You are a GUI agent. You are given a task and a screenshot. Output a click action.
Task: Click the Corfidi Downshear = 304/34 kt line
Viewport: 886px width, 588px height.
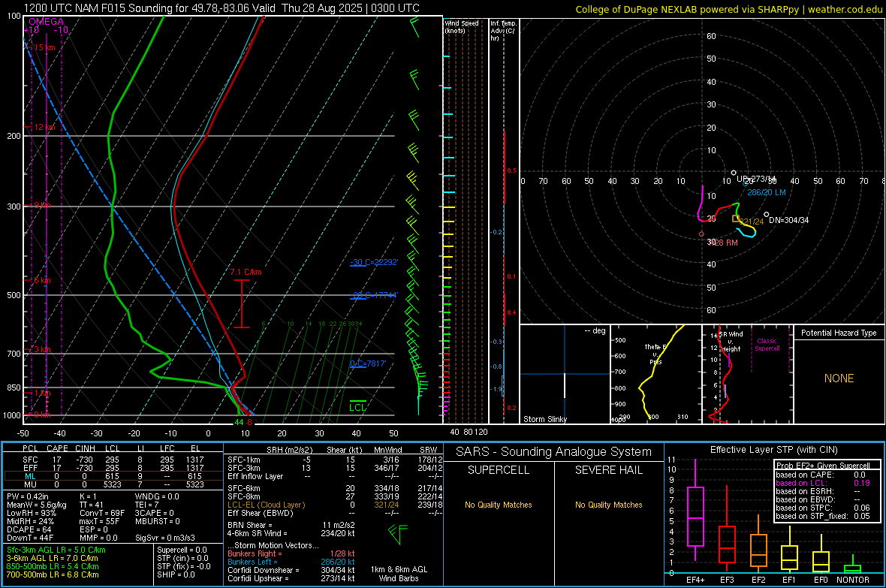[x=291, y=570]
